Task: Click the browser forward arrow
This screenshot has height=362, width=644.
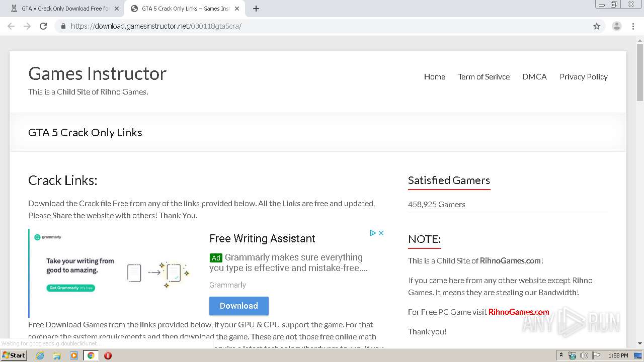Action: pos(27,26)
